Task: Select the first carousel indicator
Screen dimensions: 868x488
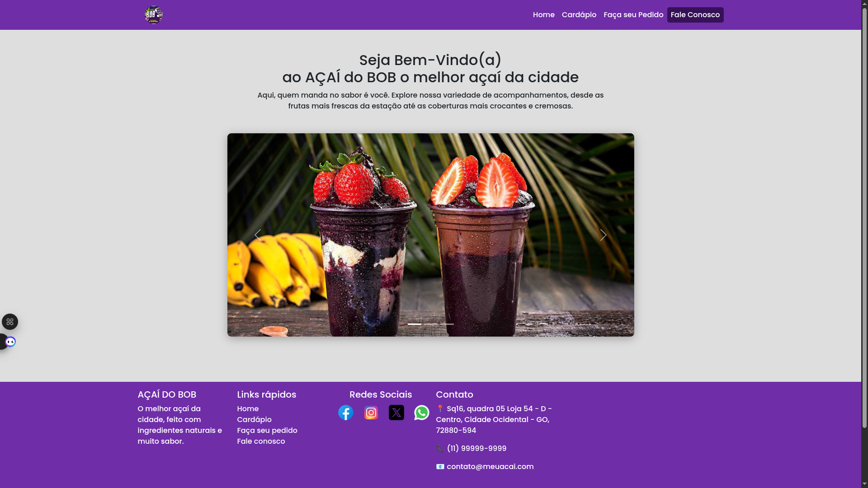Action: coord(415,324)
